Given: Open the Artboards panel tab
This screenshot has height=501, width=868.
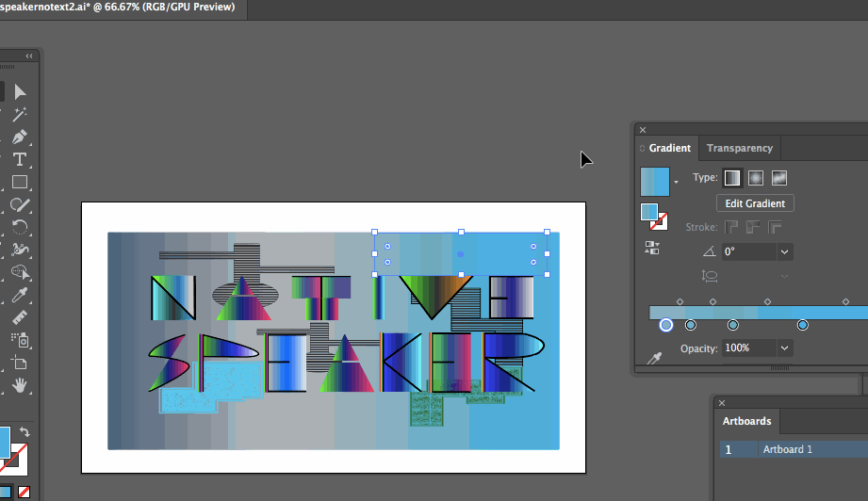Looking at the screenshot, I should pyautogui.click(x=746, y=421).
